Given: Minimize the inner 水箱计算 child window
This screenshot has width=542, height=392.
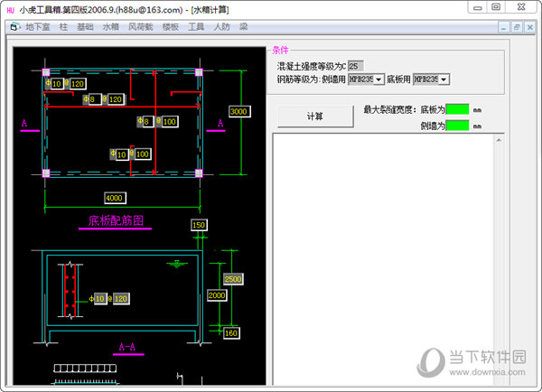Looking at the screenshot, I should pyautogui.click(x=504, y=27).
